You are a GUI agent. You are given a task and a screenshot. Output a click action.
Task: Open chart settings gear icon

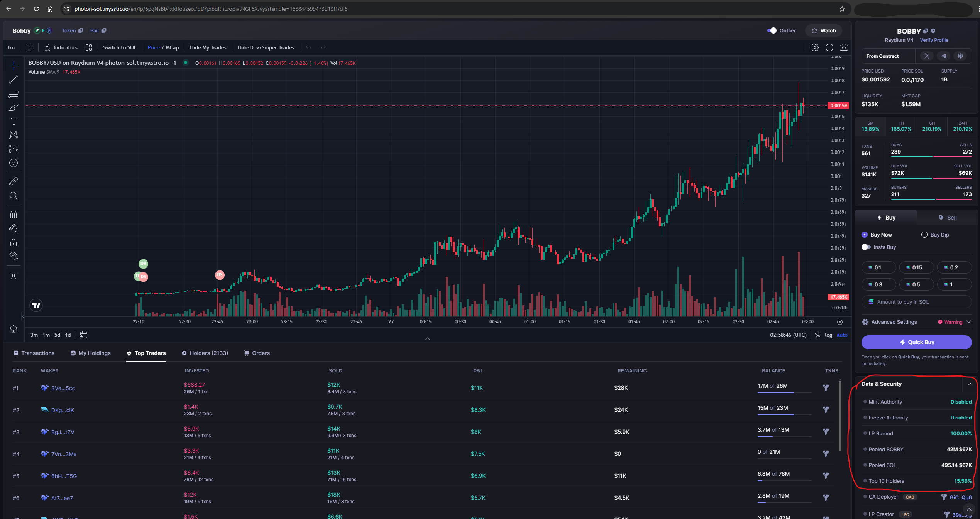[x=814, y=47]
